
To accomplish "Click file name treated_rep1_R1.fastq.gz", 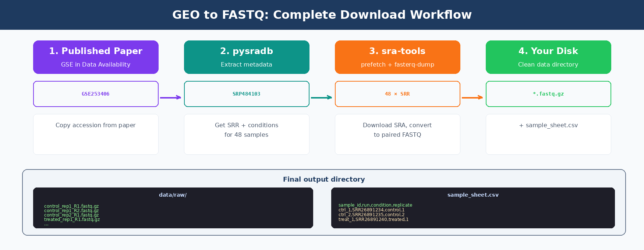I will [72, 219].
